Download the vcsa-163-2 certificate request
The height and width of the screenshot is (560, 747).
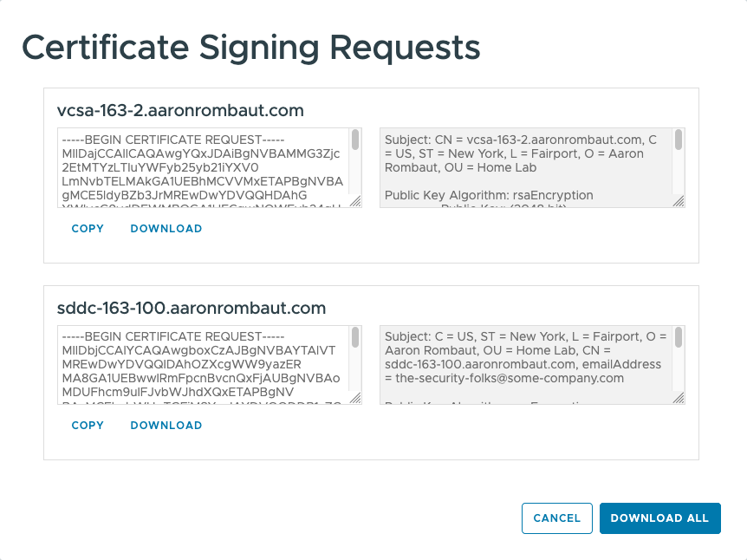(166, 229)
